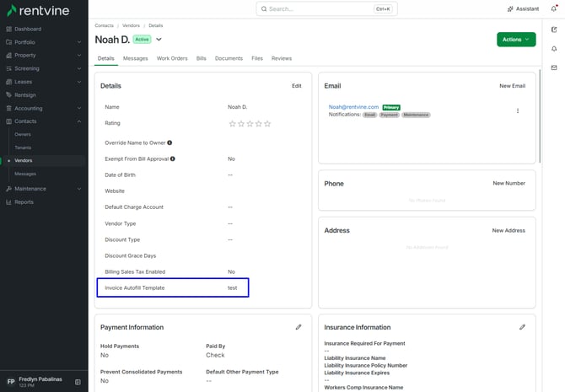
Task: Click the Leases sidebar icon
Action: 9,82
